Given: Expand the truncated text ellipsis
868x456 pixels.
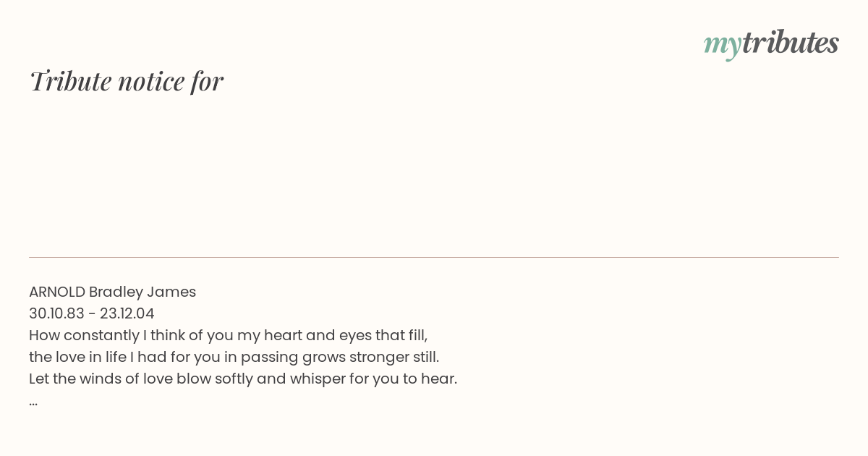Looking at the screenshot, I should [x=33, y=402].
